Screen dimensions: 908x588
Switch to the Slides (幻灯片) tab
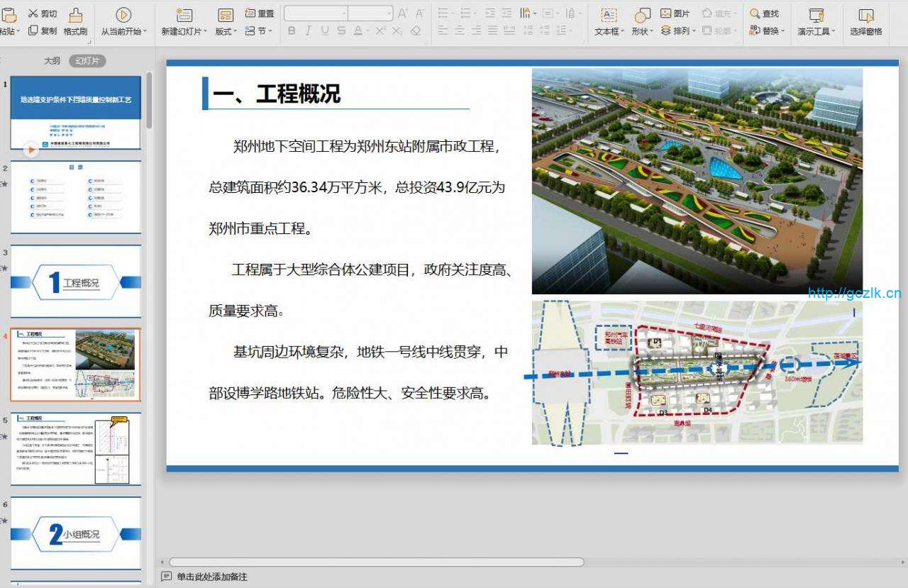coord(87,61)
